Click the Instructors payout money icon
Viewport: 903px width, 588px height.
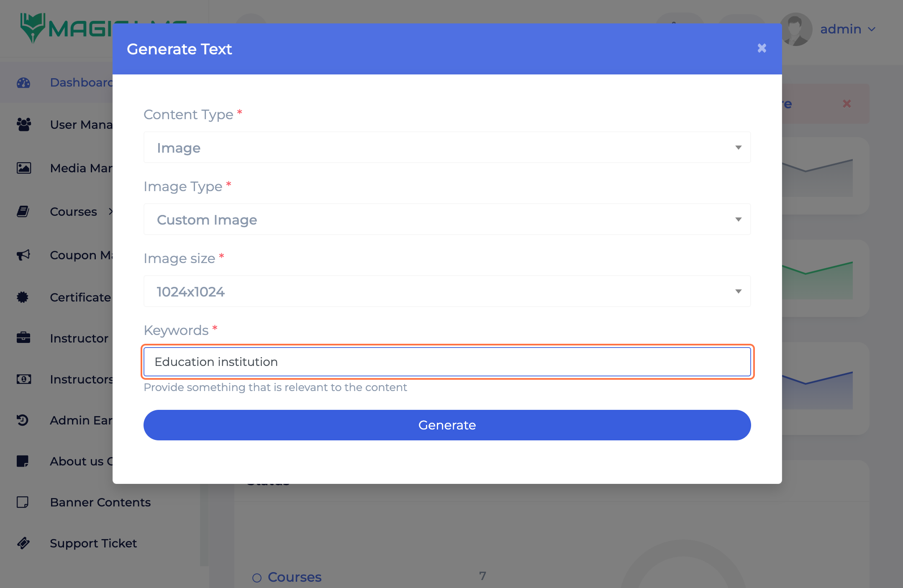coord(23,379)
